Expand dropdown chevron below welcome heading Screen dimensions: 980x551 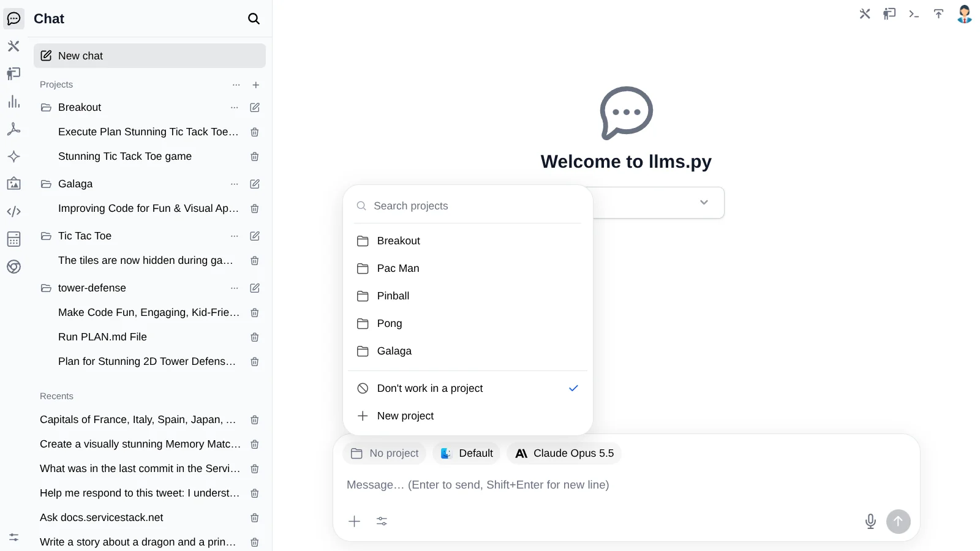click(x=704, y=203)
